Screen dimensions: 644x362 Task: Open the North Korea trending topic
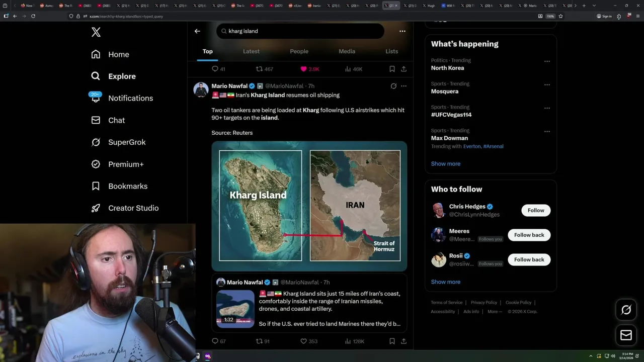coord(447,68)
